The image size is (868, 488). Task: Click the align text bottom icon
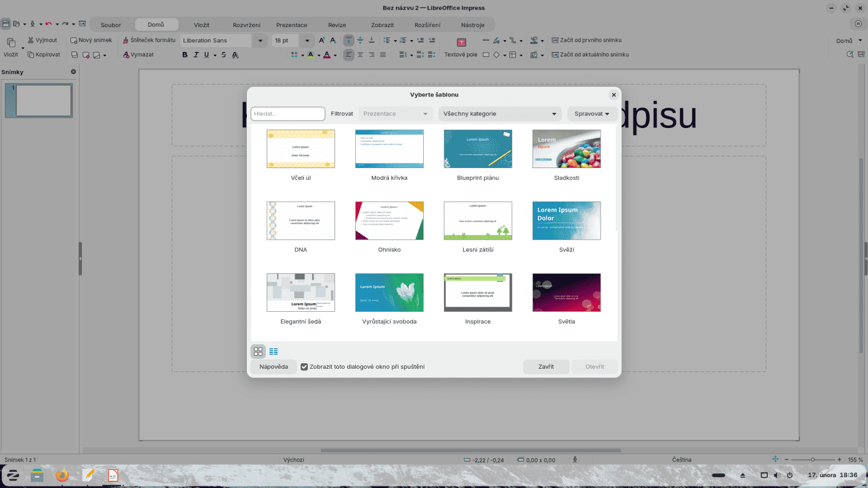pos(372,40)
